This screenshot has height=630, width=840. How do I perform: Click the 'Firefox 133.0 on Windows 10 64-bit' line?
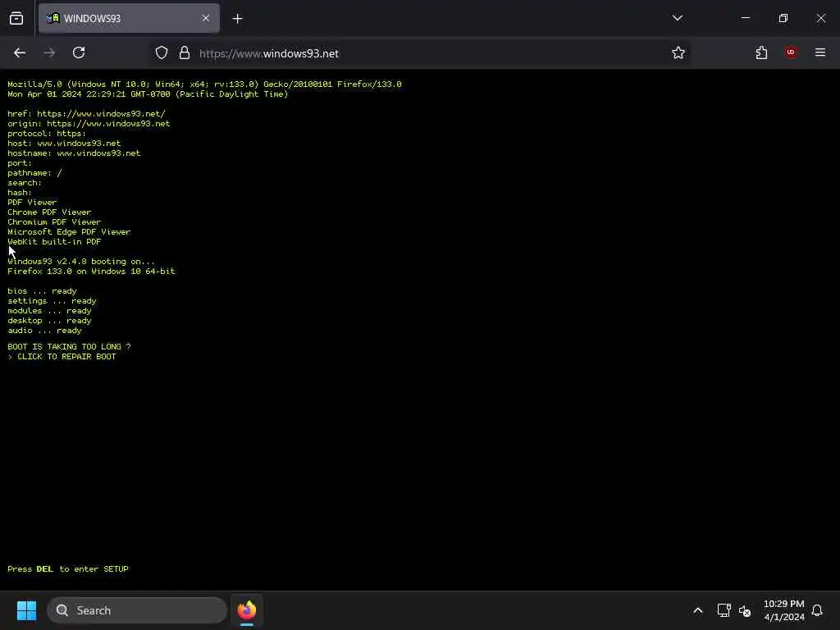pos(91,272)
